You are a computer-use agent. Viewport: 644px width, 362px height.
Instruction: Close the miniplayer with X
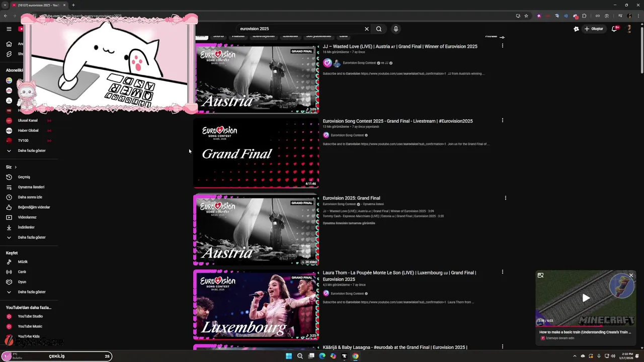coord(631,276)
